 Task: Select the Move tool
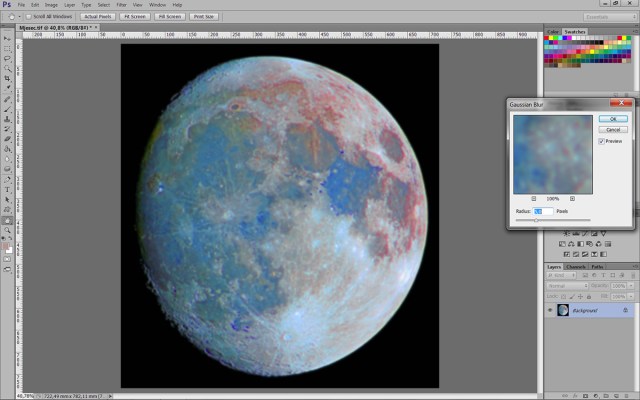click(7, 38)
